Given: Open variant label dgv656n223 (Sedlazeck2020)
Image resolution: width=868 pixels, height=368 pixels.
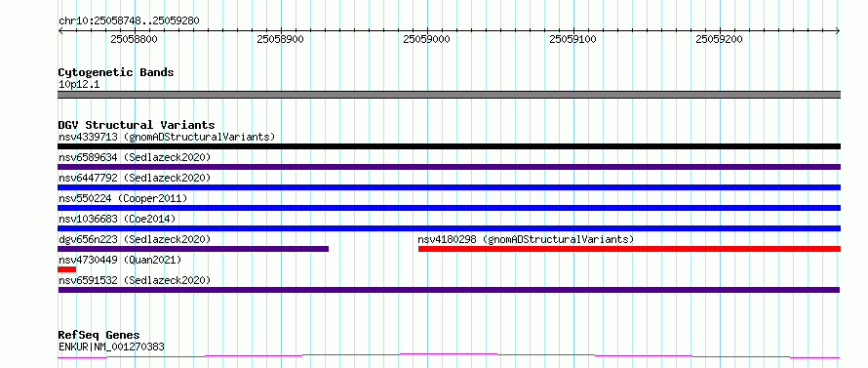Looking at the screenshot, I should click(135, 239).
